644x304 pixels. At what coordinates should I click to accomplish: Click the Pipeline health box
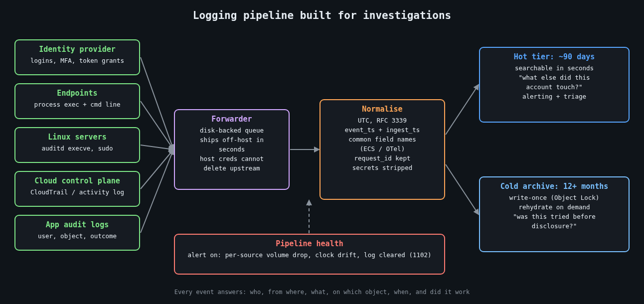point(310,254)
